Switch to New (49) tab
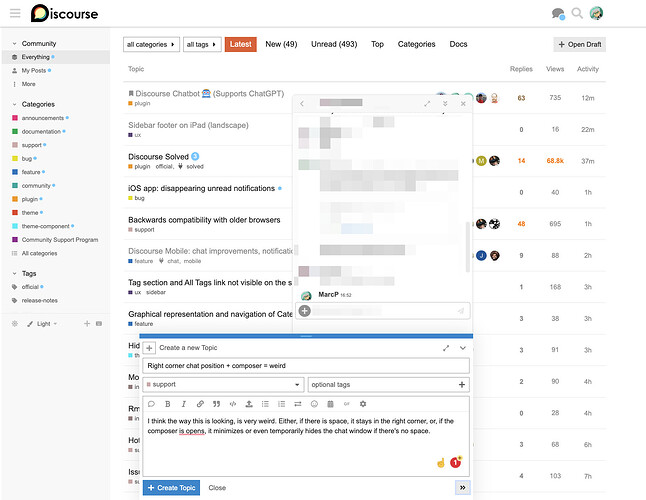Image resolution: width=646 pixels, height=500 pixels. coord(281,44)
